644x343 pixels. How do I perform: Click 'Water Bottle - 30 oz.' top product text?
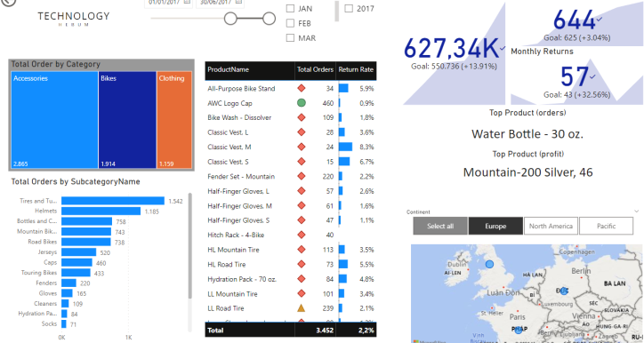(527, 134)
